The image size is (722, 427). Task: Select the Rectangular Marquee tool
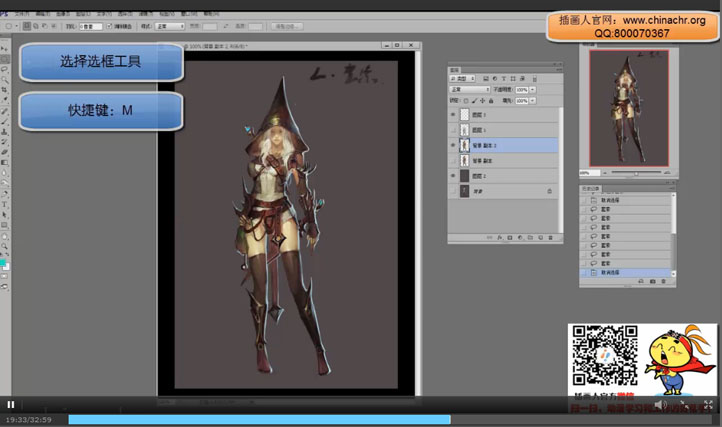(x=5, y=59)
